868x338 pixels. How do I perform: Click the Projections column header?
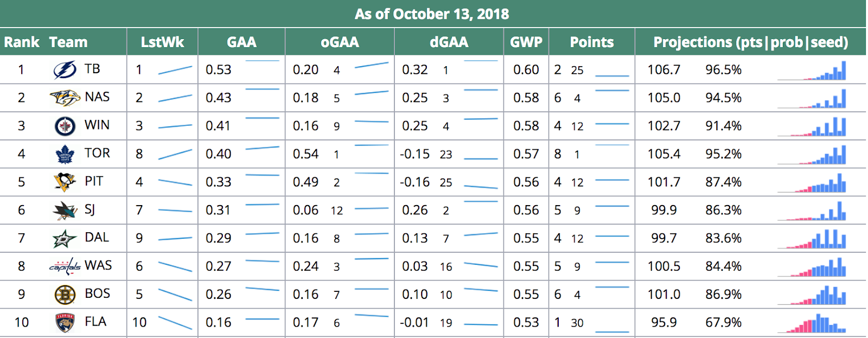click(750, 42)
